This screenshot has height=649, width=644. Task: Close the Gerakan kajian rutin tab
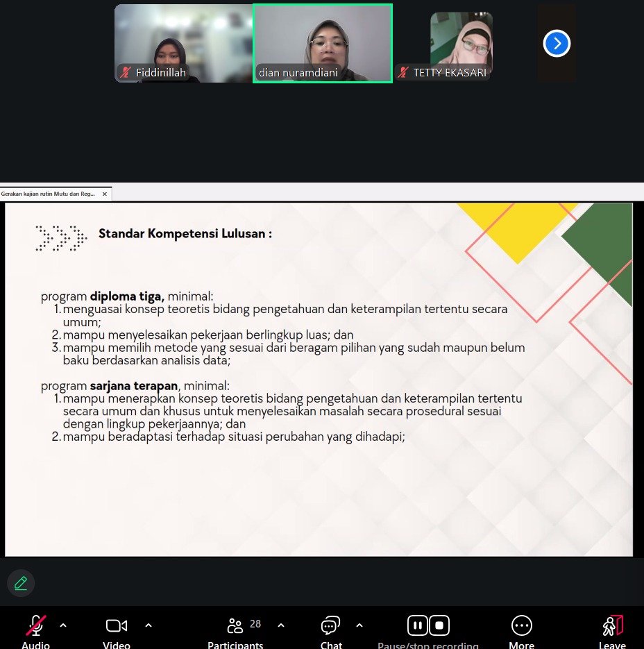[x=105, y=194]
